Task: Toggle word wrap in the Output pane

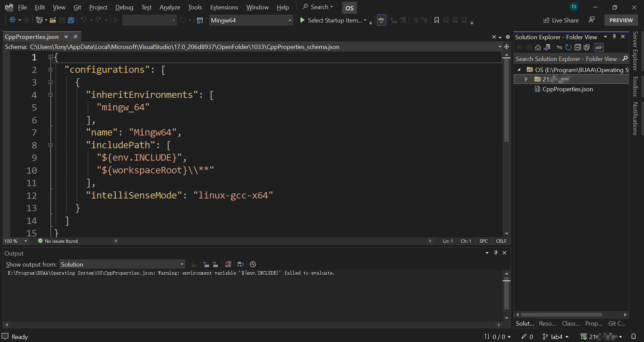Action: pos(240,264)
